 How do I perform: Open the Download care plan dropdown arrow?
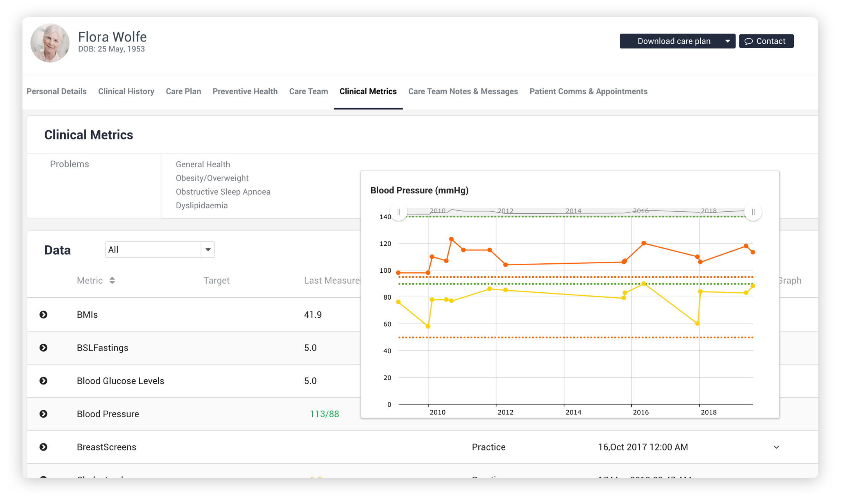click(x=727, y=41)
